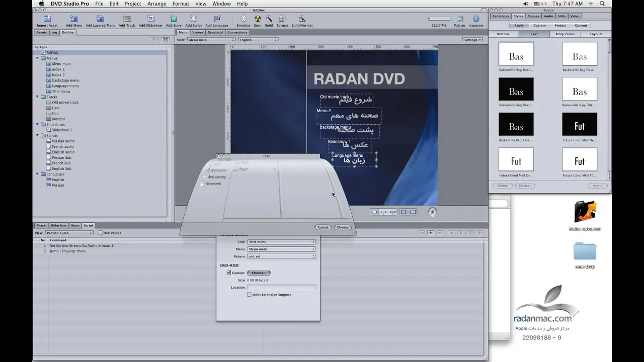Open Spotlight search in menu bar
The height and width of the screenshot is (362, 644).
[602, 4]
